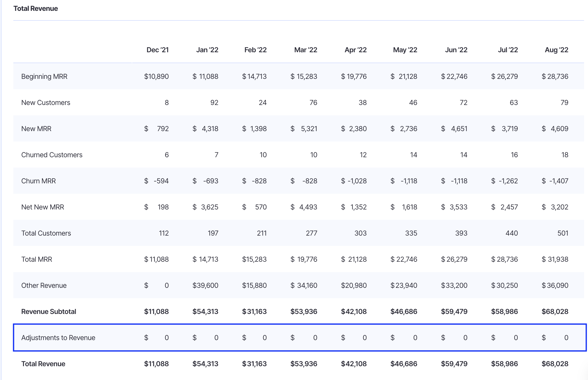Click the Adjustments to Revenue row label
Screen dimensions: 588x380
(x=58, y=338)
